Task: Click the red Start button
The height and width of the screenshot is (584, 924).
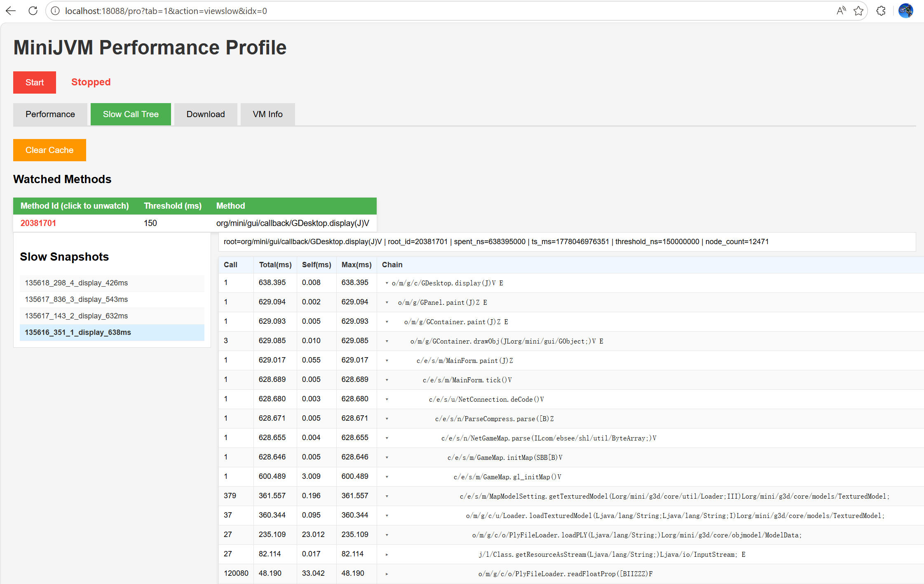Action: 35,82
